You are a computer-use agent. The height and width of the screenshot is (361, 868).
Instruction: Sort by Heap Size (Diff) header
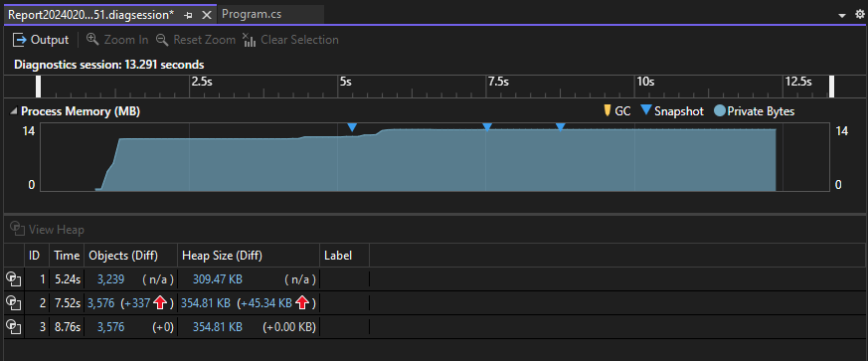coord(248,256)
